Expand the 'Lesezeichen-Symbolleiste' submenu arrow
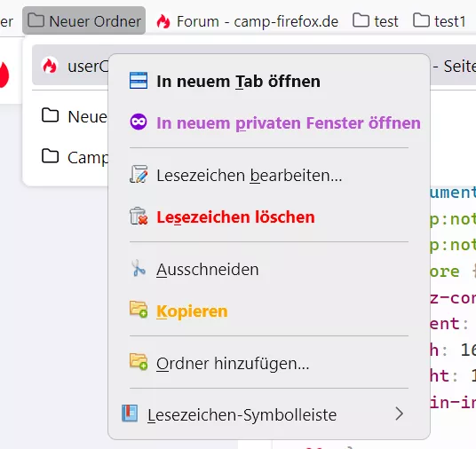Screen dimensions: 476x449 coord(400,414)
